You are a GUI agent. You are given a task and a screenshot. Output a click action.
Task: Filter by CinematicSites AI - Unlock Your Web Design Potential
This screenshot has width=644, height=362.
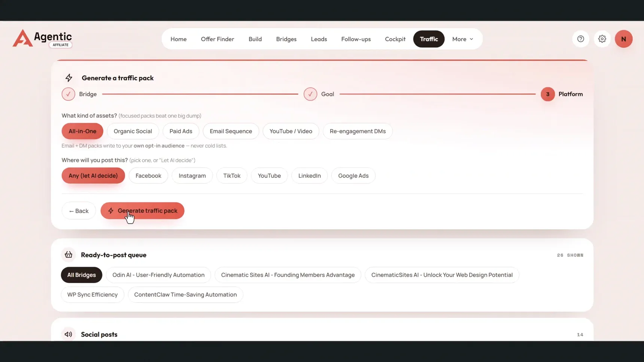pyautogui.click(x=442, y=275)
